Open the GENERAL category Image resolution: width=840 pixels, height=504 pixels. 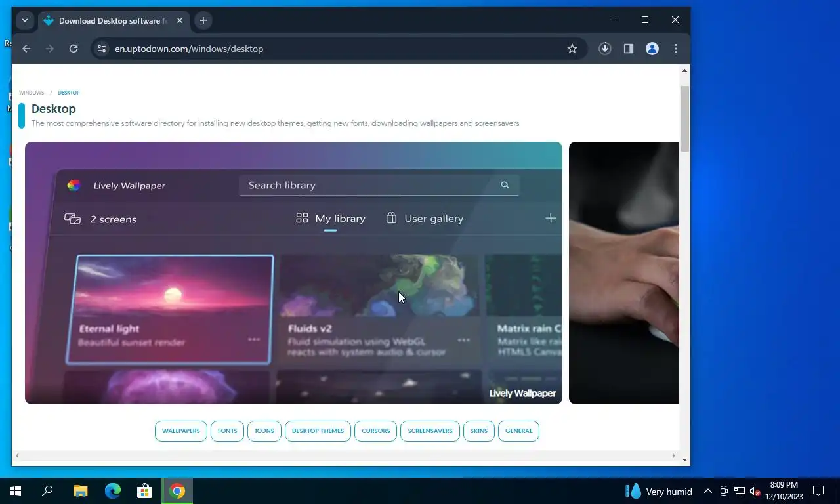click(x=518, y=431)
